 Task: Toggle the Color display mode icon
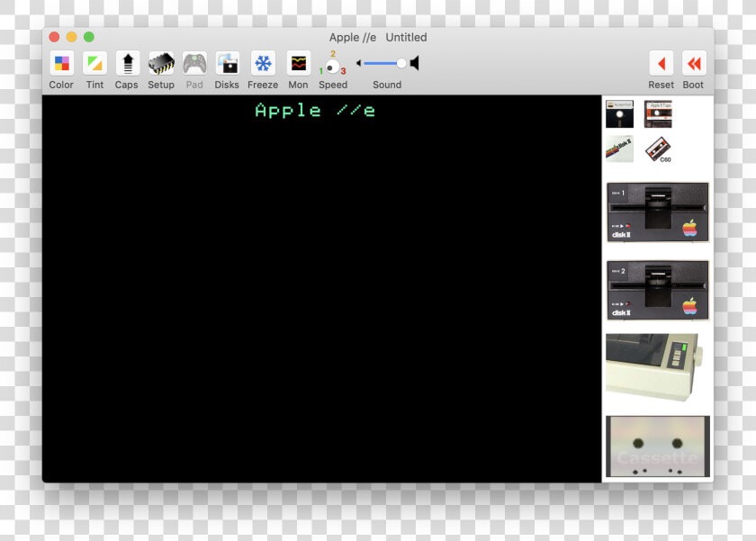(x=61, y=63)
